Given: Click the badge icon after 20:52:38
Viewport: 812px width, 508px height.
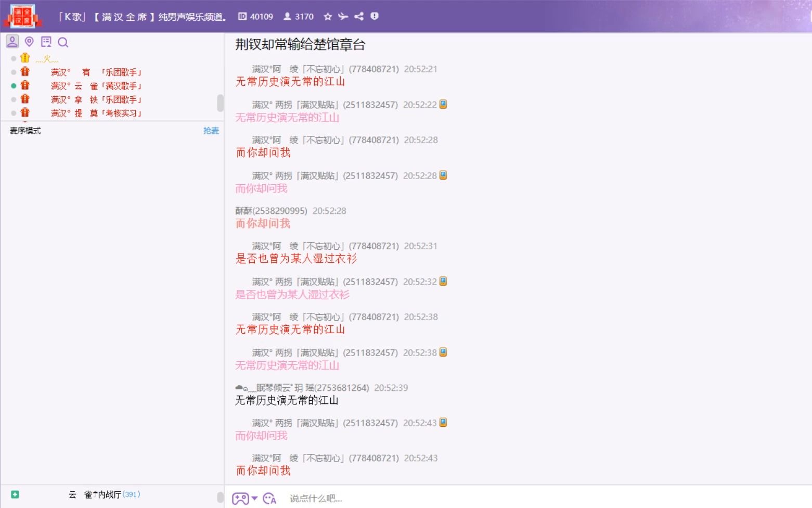Looking at the screenshot, I should point(443,352).
